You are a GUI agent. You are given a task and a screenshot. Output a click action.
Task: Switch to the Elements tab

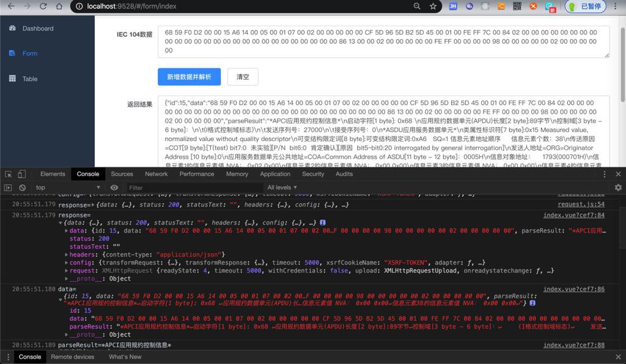53,174
